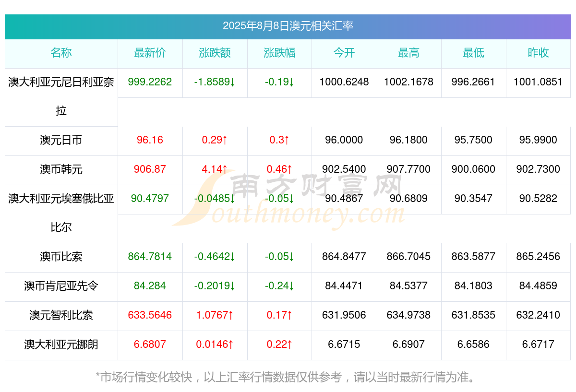Select the '最低' column header
The width and height of the screenshot is (576, 392).
click(x=473, y=53)
